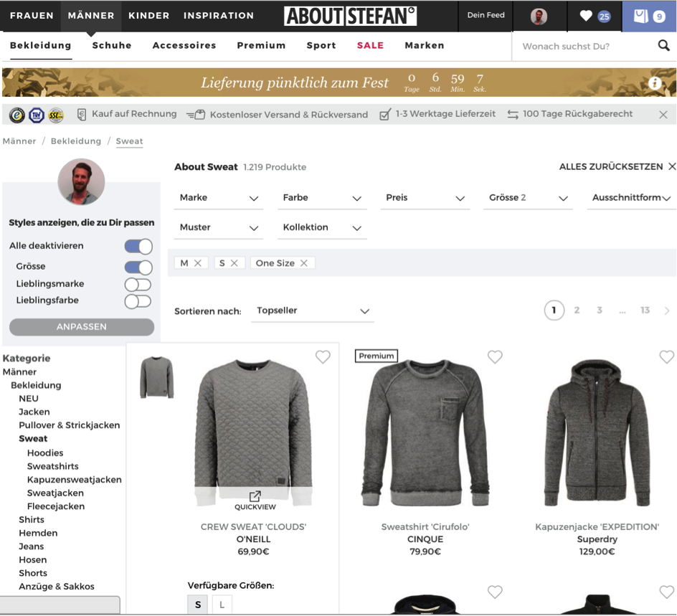Click the Männer breadcrumb link

[19, 141]
